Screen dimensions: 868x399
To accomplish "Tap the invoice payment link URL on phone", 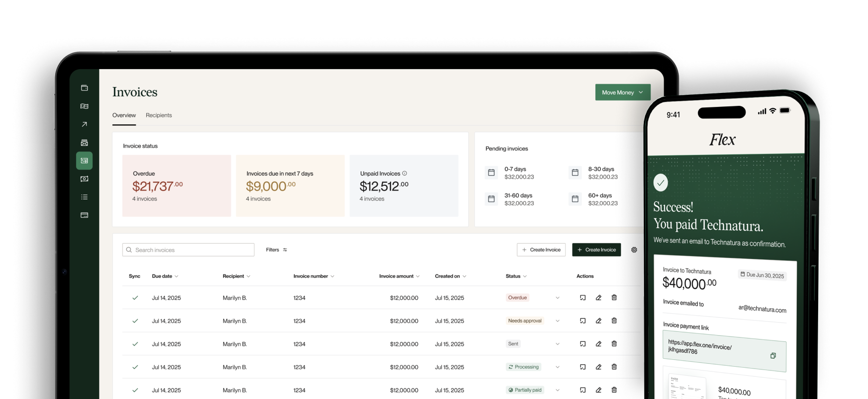I will pos(700,347).
